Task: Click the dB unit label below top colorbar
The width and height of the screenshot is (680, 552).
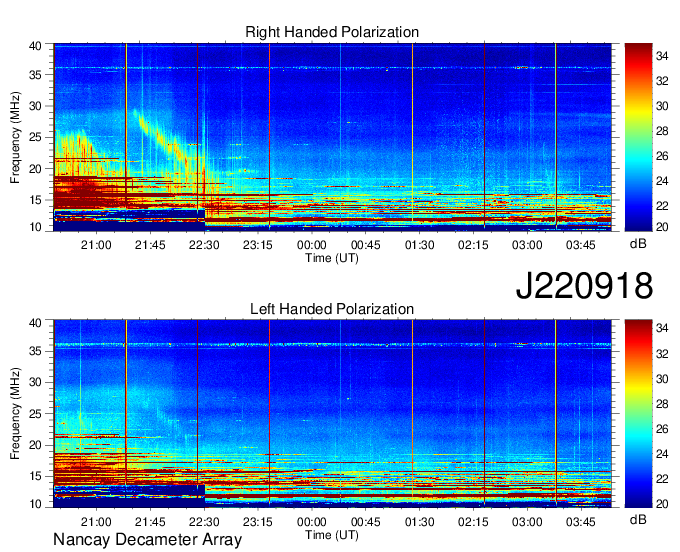Action: click(638, 244)
